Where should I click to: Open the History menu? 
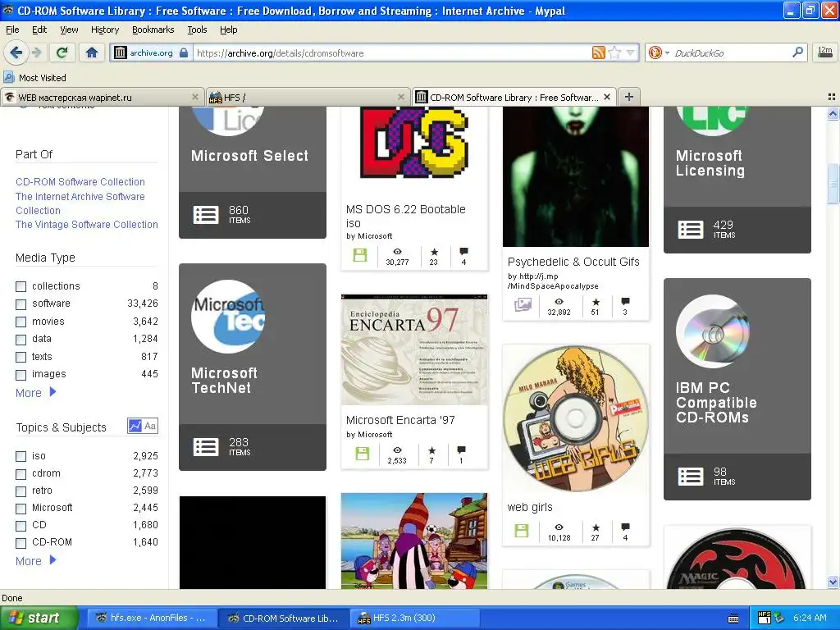pyautogui.click(x=104, y=30)
